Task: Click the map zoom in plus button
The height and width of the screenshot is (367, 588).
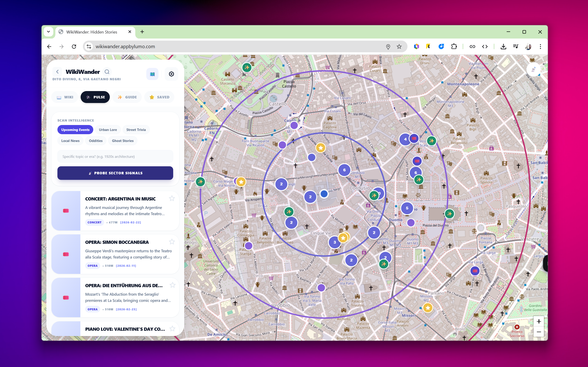Action: 539,321
